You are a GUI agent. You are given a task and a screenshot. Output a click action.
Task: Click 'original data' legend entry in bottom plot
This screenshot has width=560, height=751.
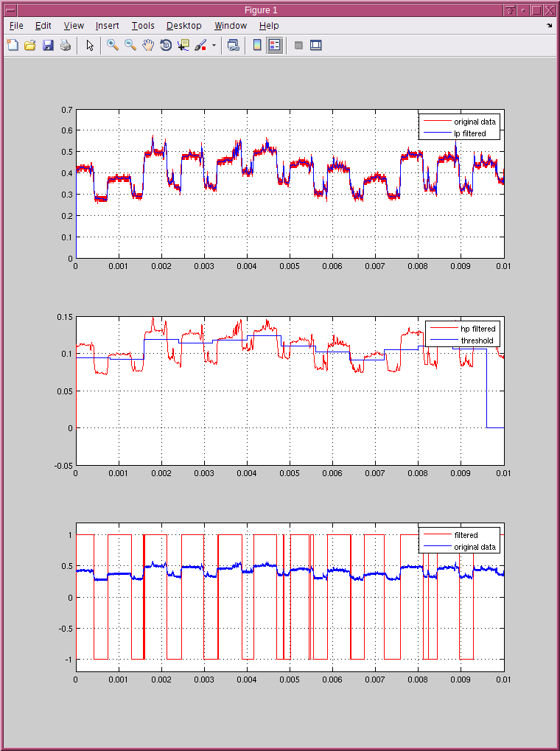(475, 547)
